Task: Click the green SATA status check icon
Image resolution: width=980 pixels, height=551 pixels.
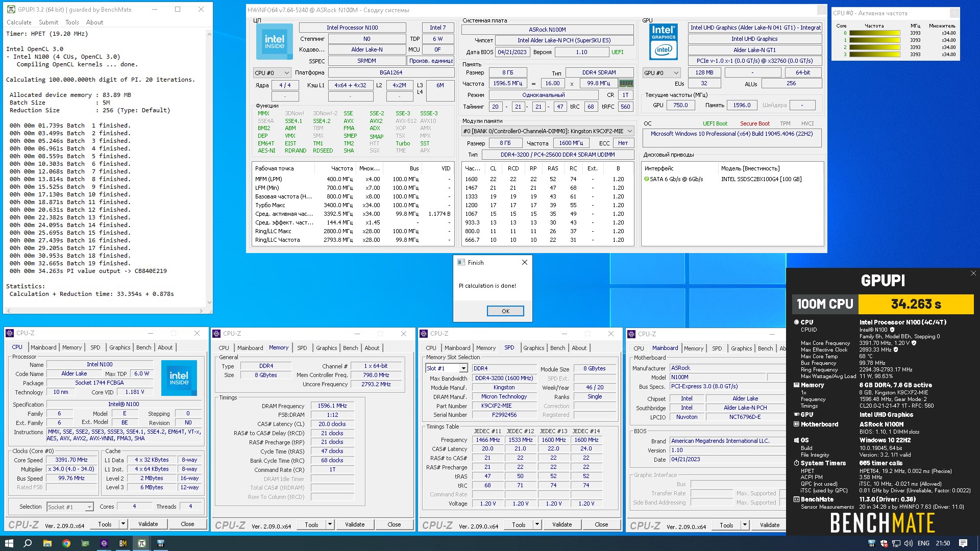Action: [647, 179]
